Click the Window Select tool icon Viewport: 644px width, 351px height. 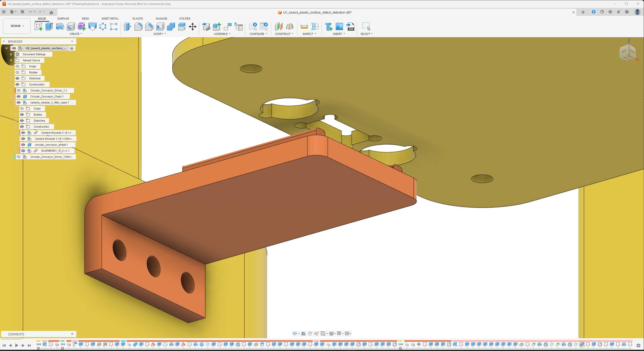point(366,26)
